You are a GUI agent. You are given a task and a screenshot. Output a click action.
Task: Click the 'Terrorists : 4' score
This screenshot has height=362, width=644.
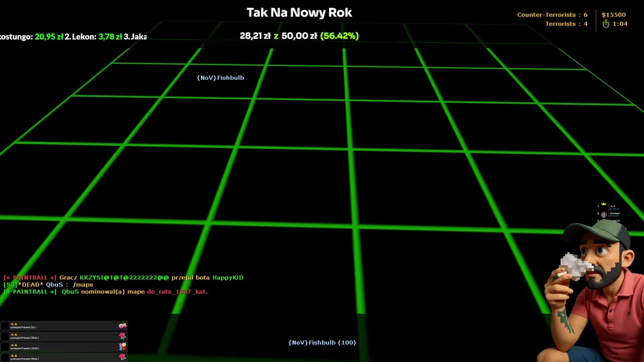(x=566, y=24)
